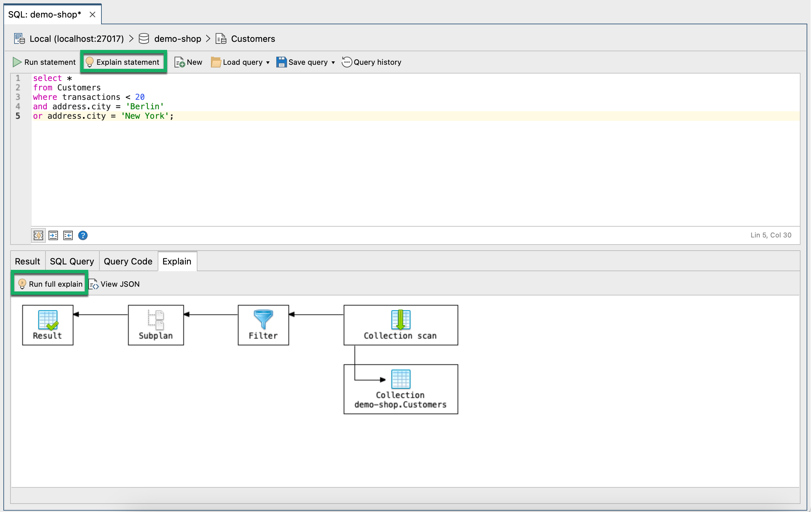This screenshot has width=812, height=512.
Task: Click the Save query icon
Action: click(281, 61)
